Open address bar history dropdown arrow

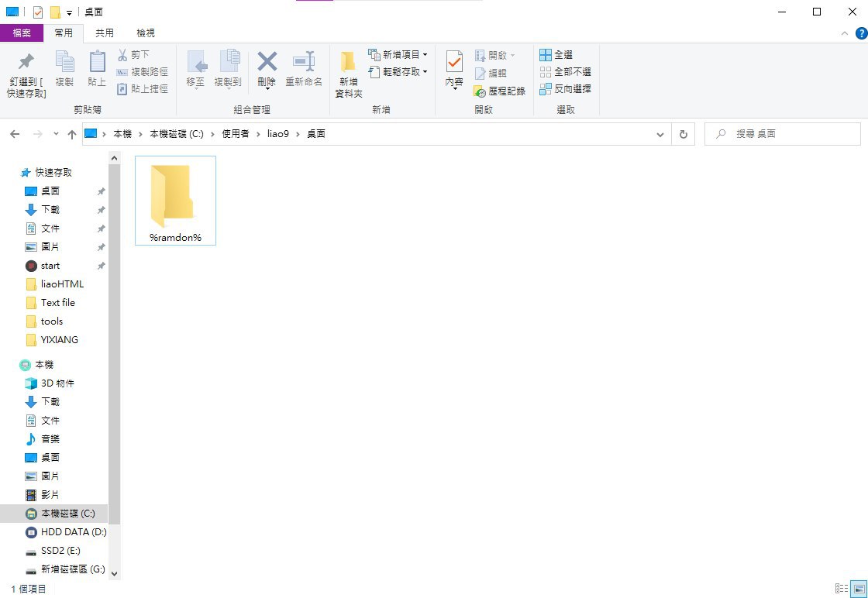click(x=660, y=134)
